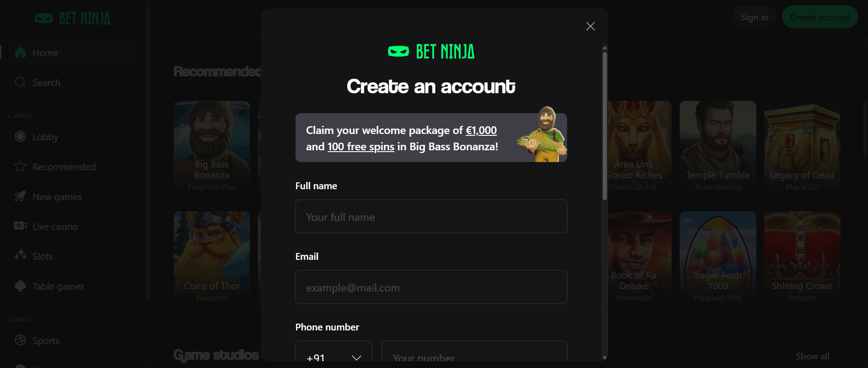This screenshot has height=368, width=868.
Task: Open the 100 free spins link
Action: click(x=361, y=147)
